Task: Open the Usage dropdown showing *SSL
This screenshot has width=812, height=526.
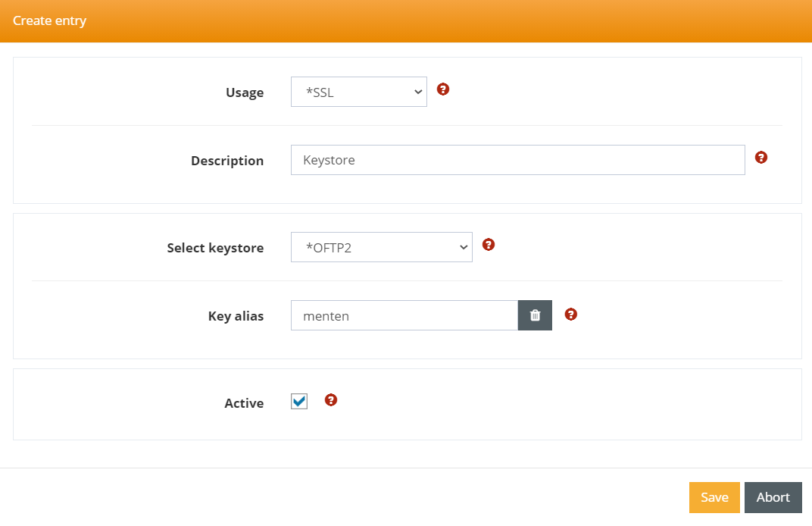Action: coord(359,92)
